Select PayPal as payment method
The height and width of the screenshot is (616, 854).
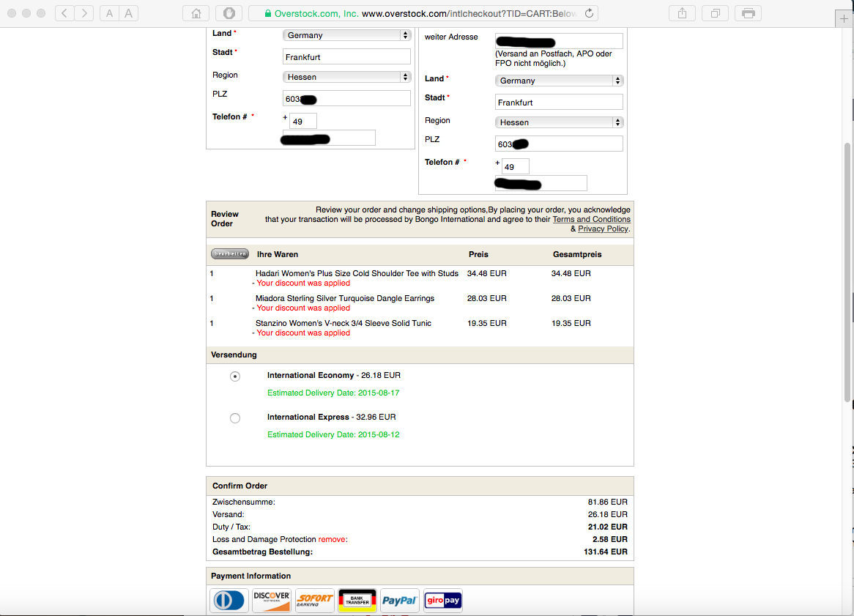click(399, 600)
